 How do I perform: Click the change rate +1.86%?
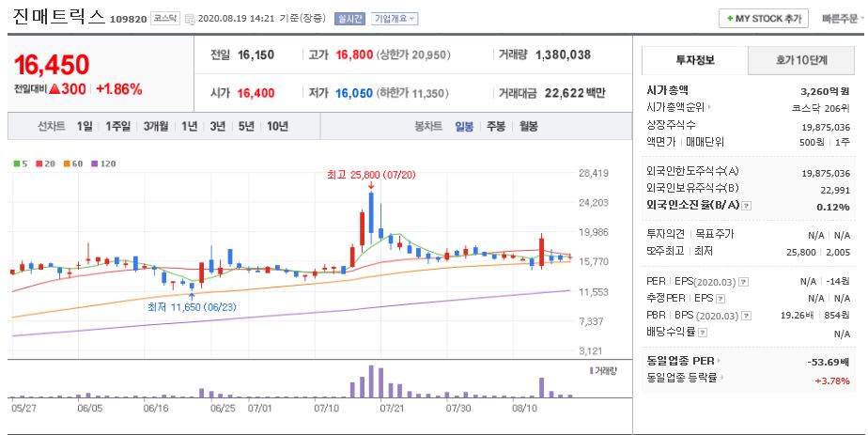point(119,89)
